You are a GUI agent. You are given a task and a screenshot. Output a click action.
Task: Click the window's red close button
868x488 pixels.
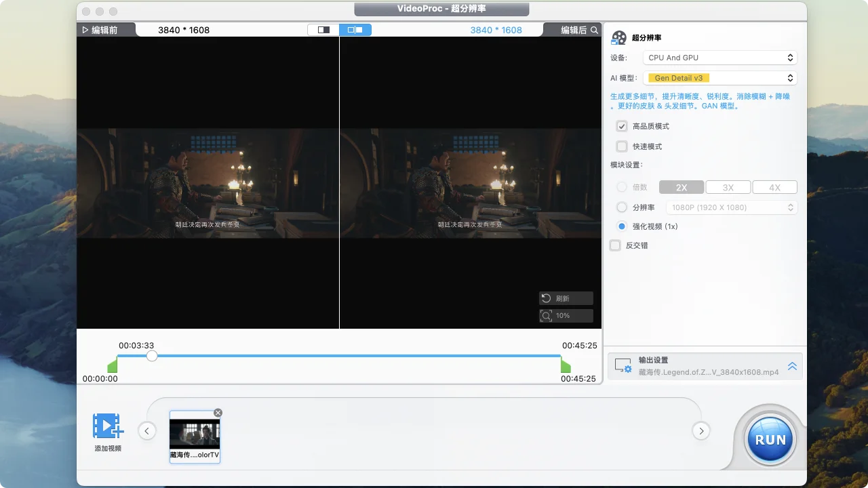coord(86,12)
